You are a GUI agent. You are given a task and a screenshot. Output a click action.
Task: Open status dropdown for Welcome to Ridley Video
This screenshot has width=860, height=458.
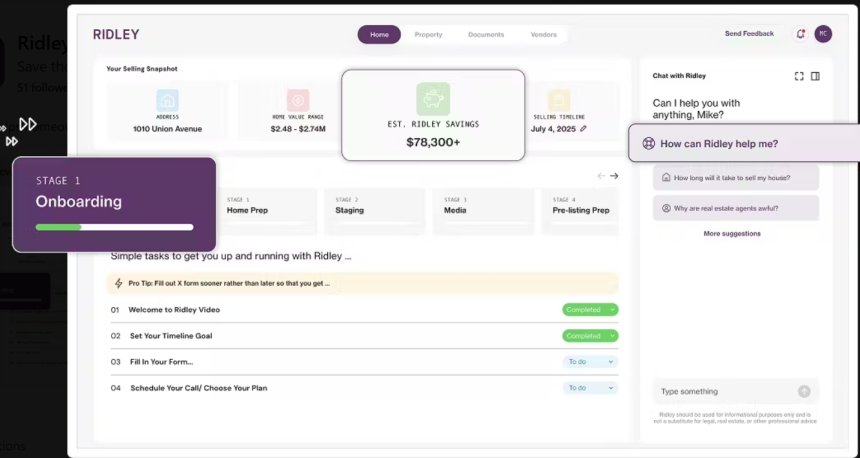pos(590,310)
